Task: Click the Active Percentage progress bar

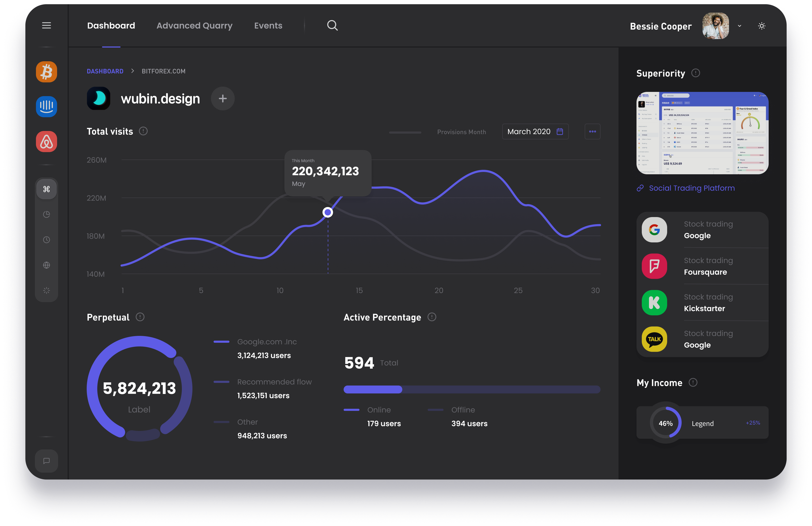Action: 472,390
